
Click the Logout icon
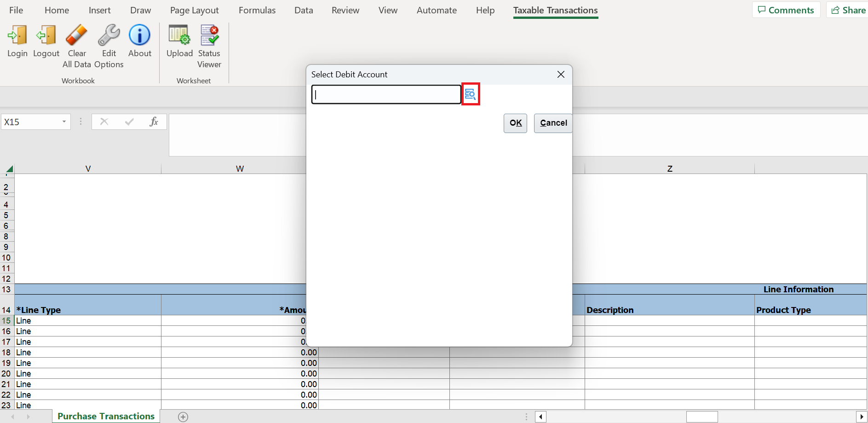46,42
